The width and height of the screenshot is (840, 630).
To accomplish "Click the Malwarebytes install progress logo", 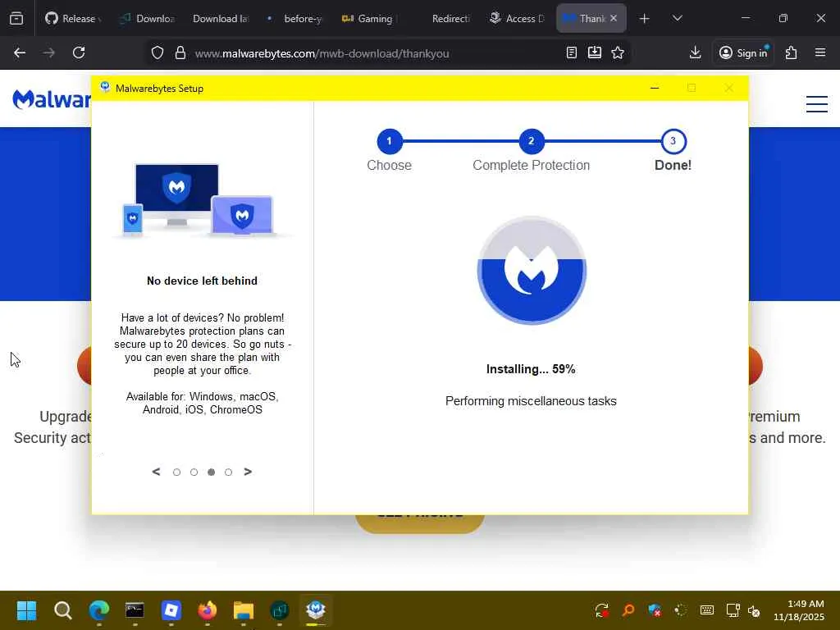I will 532,271.
